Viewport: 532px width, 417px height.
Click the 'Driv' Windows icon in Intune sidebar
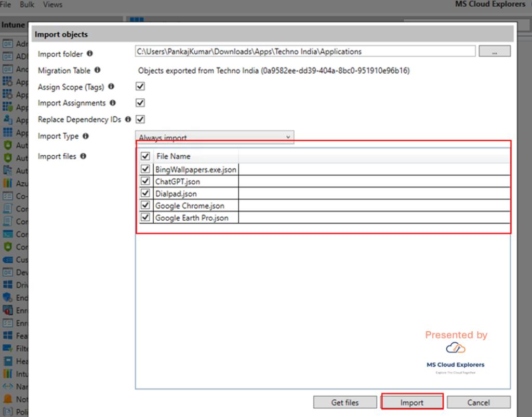(x=7, y=285)
